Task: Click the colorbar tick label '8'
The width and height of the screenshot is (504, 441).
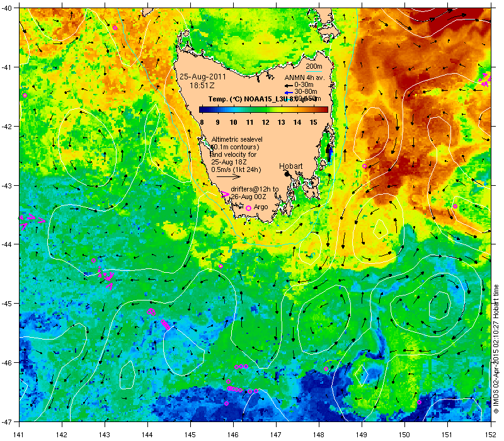Action: (202, 122)
